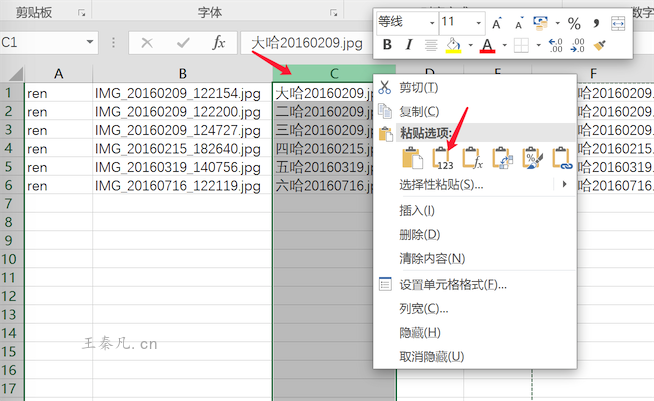This screenshot has height=401, width=654.
Task: Expand accounting number format dropdown arrow
Action: 557,23
